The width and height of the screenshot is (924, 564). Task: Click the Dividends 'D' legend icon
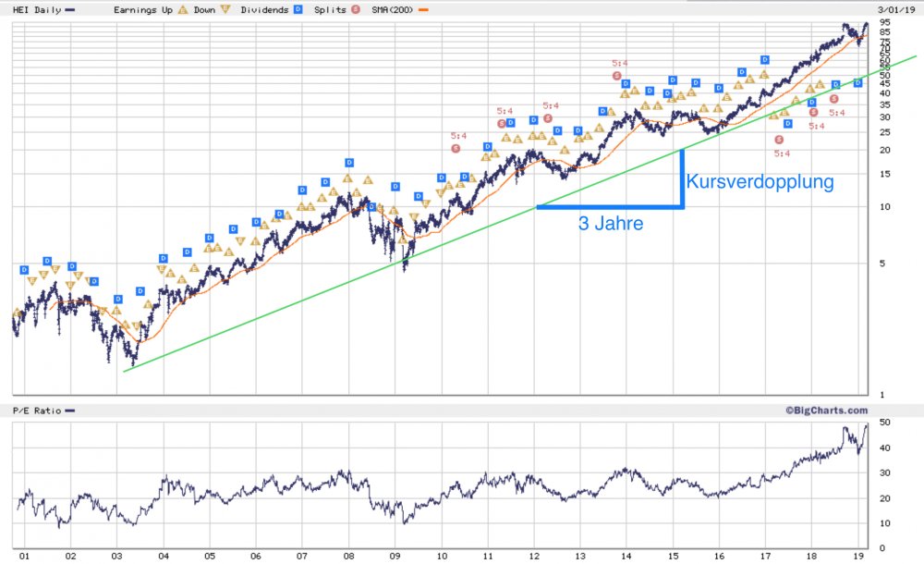298,9
